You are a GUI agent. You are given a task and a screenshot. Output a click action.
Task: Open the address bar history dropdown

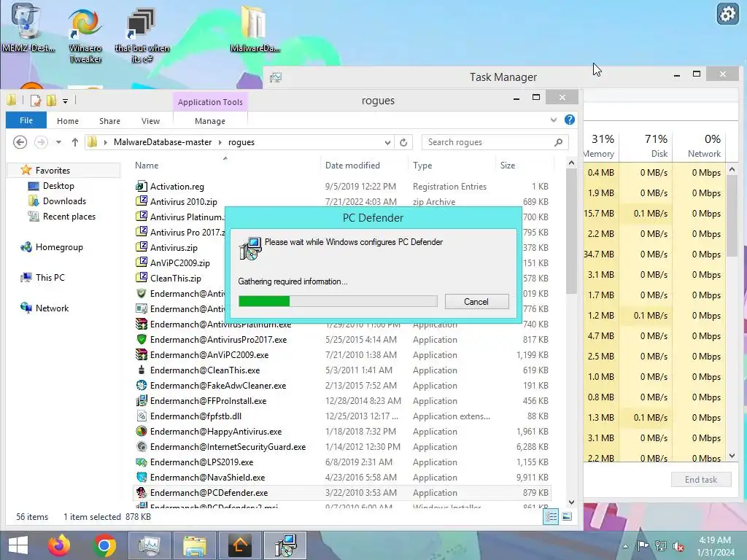pyautogui.click(x=387, y=142)
